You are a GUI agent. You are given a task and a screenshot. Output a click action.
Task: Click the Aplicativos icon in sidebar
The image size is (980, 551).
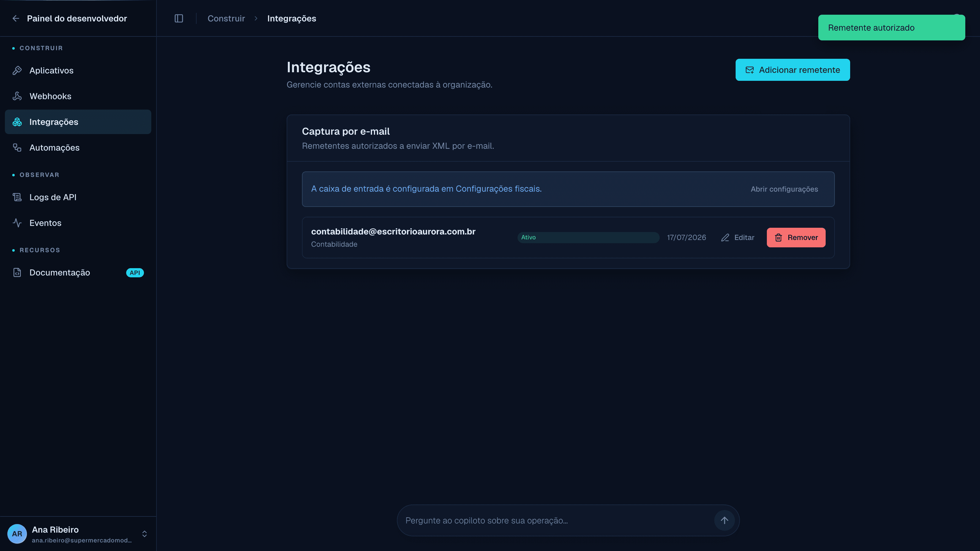click(17, 70)
